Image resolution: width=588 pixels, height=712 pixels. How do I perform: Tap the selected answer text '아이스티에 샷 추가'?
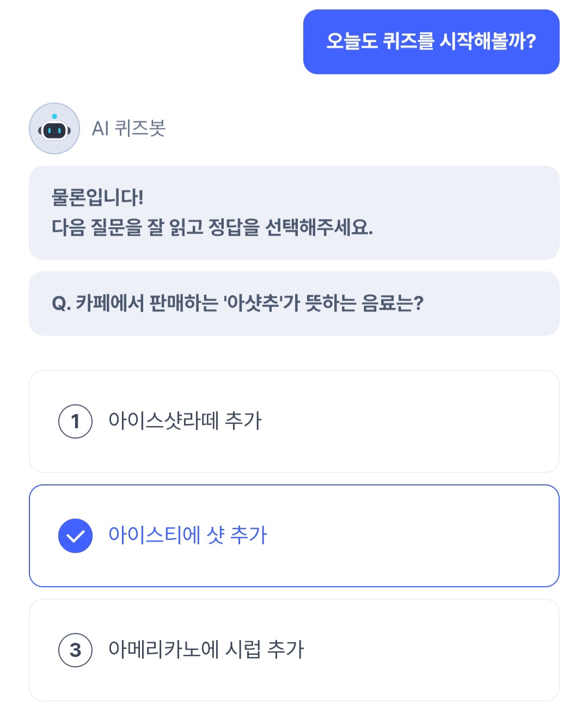(188, 535)
